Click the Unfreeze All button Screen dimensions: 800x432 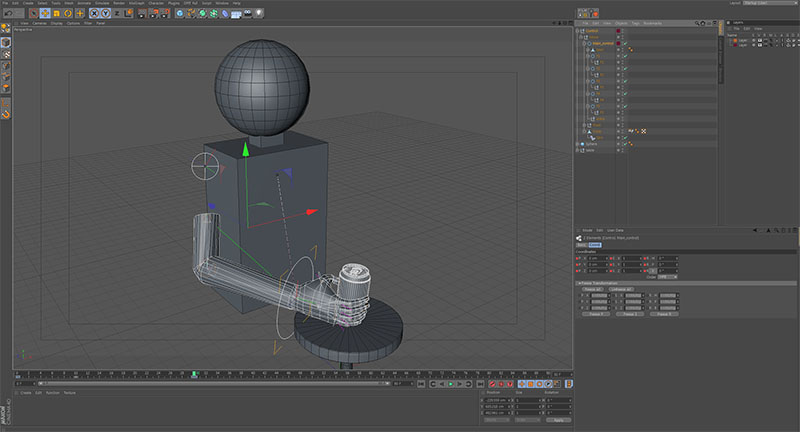(620, 289)
